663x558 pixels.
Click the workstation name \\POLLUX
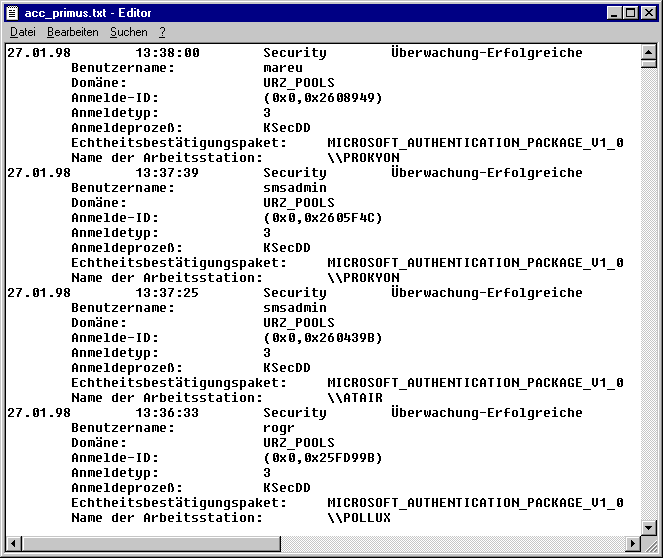(359, 518)
